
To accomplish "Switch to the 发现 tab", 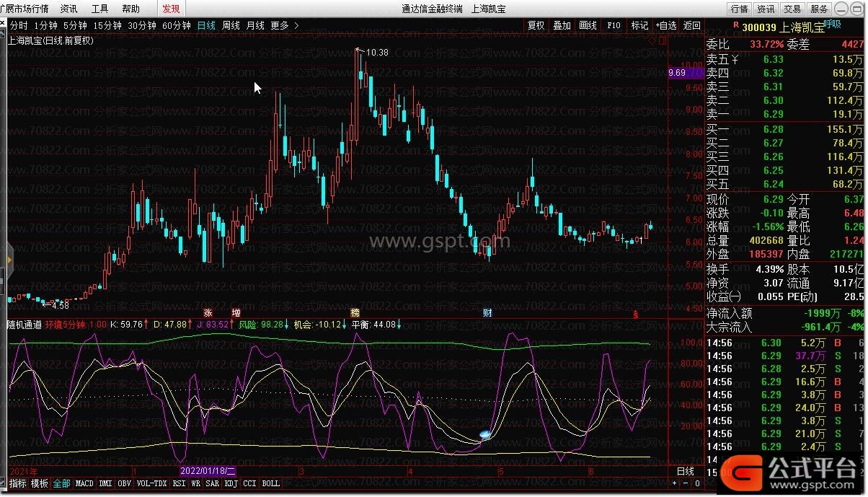I will coord(171,9).
